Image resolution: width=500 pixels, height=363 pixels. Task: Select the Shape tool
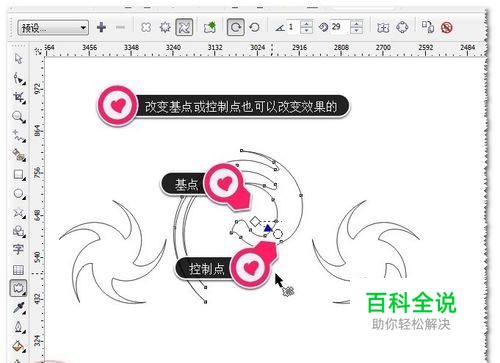(x=19, y=79)
